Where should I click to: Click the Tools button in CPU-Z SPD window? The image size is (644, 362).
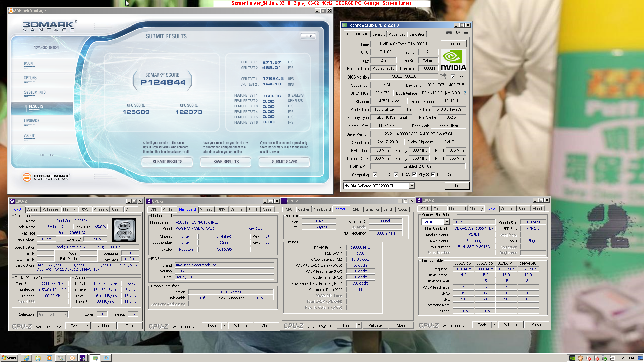(x=482, y=324)
